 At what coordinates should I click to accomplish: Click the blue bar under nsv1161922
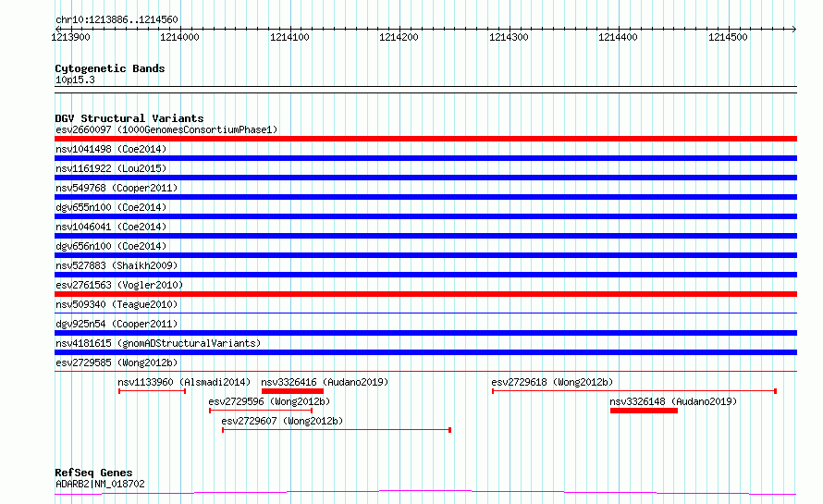[425, 178]
